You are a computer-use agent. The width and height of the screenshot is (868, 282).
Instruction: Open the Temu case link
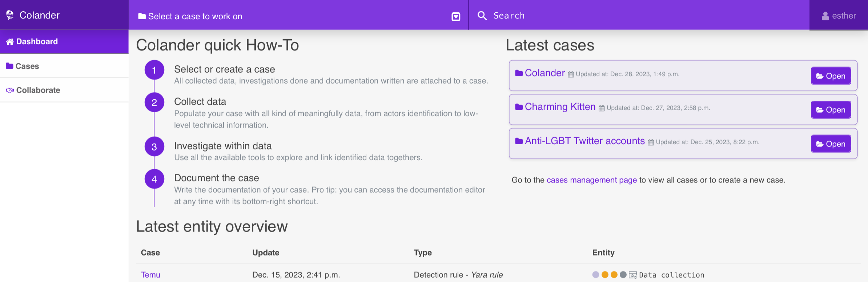coord(150,275)
